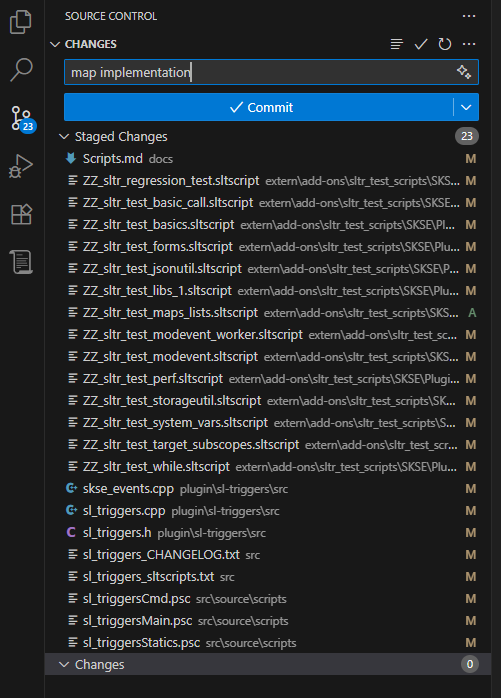Screen dimensions: 501x698
Task: Click file icon beside sl_triggersStatics.psc
Action: (x=73, y=642)
